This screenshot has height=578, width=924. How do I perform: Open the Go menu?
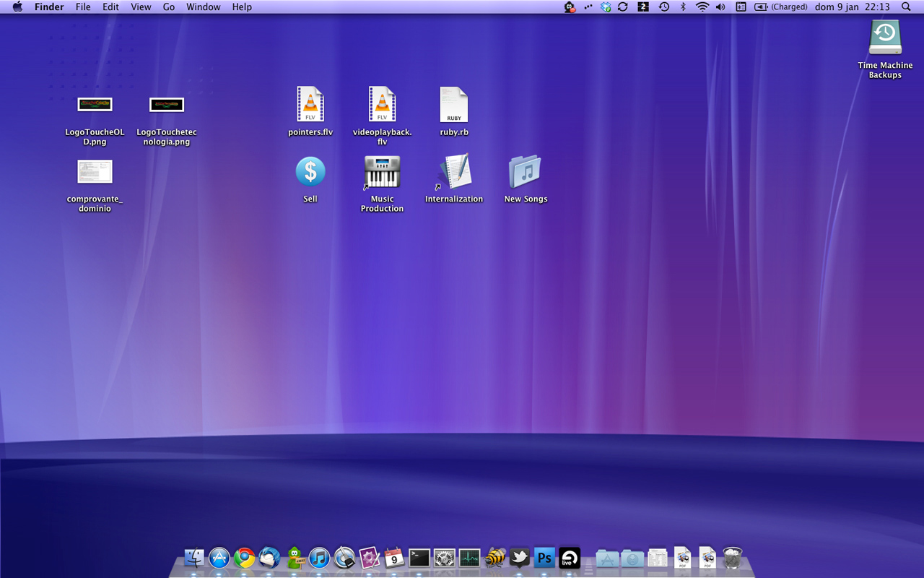click(169, 7)
